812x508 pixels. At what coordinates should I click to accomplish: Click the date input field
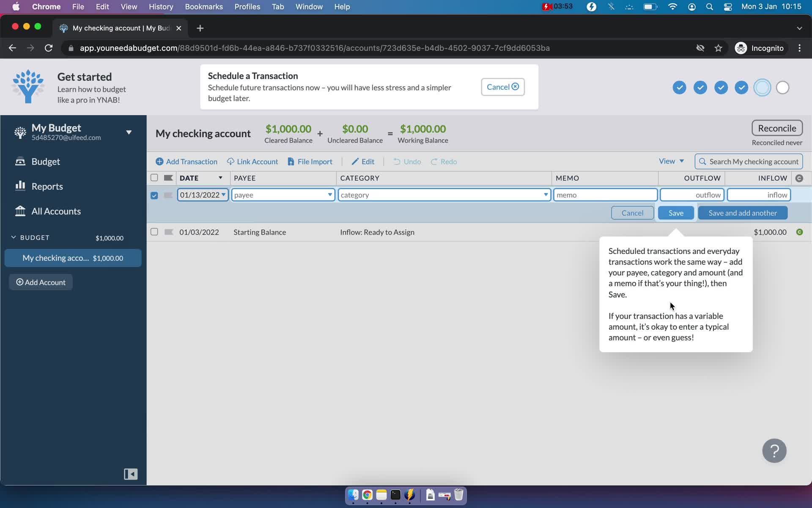[202, 194]
